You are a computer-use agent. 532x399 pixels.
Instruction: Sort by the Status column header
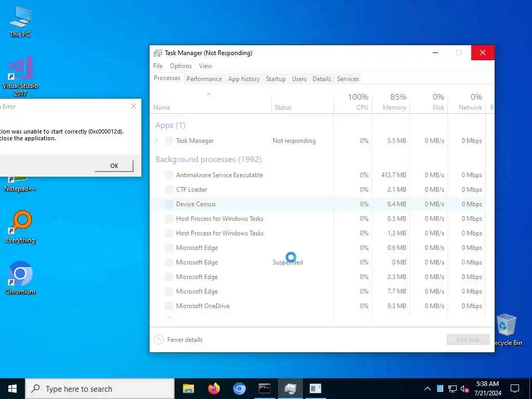pyautogui.click(x=302, y=103)
